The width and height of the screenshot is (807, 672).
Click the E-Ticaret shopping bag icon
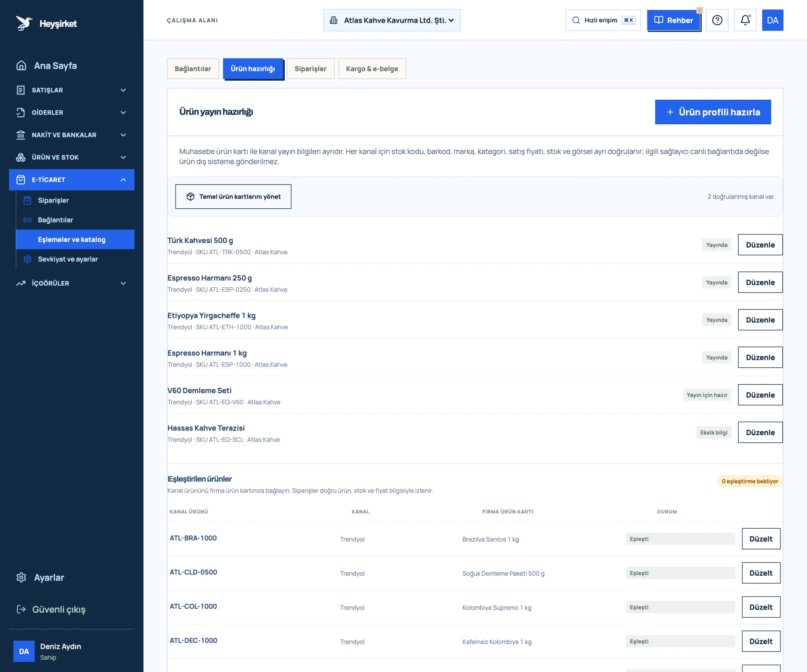(21, 180)
